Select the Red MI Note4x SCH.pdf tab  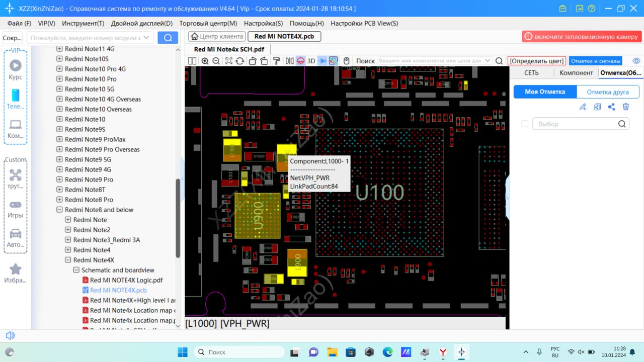coord(229,49)
